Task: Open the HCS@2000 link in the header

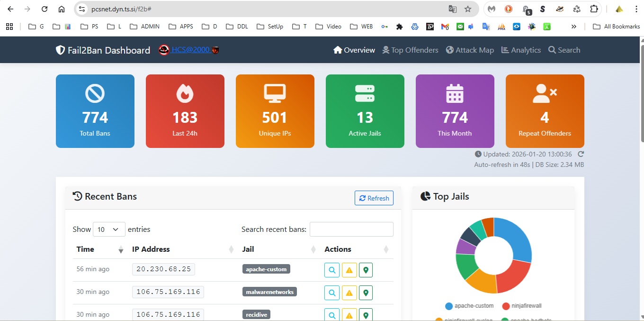Action: (x=190, y=50)
